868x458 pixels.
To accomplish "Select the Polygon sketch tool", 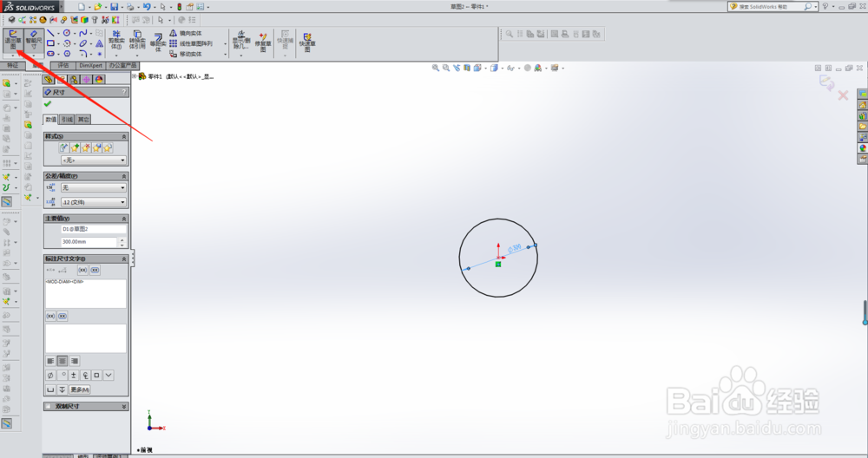I will 67,54.
